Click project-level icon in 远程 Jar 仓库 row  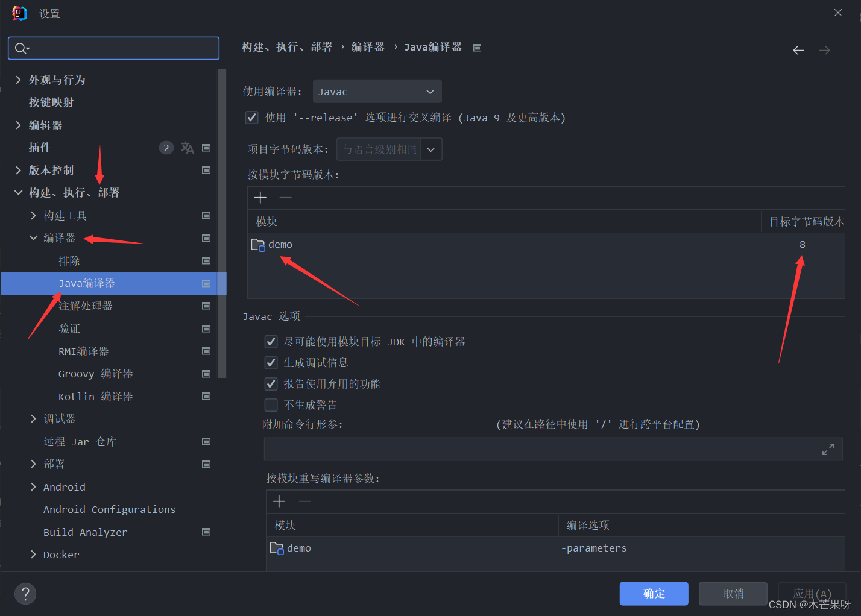point(206,442)
